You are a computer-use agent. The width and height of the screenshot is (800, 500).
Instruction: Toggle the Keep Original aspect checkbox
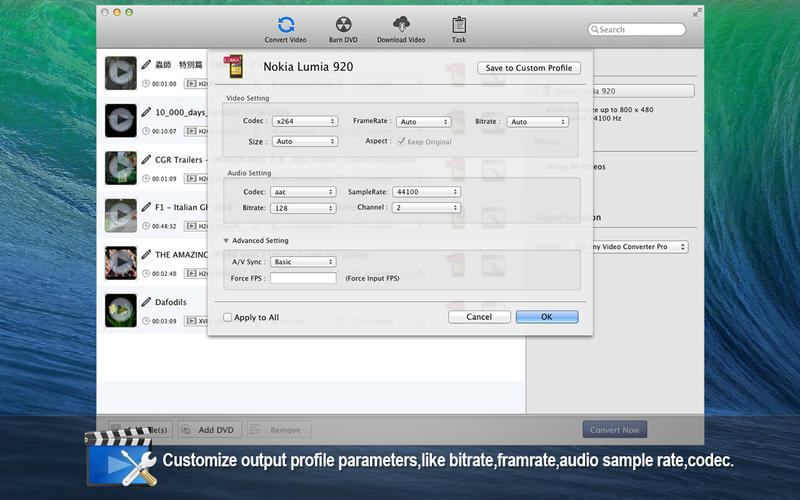click(x=401, y=142)
